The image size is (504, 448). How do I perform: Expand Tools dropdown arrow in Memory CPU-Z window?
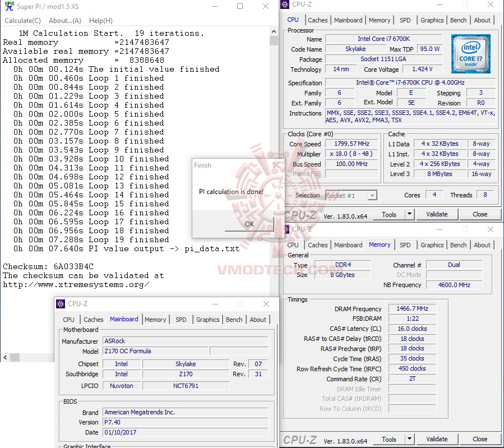pyautogui.click(x=409, y=439)
